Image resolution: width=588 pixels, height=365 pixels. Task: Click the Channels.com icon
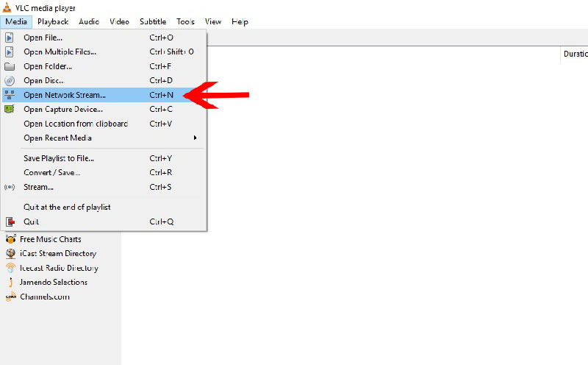click(10, 297)
